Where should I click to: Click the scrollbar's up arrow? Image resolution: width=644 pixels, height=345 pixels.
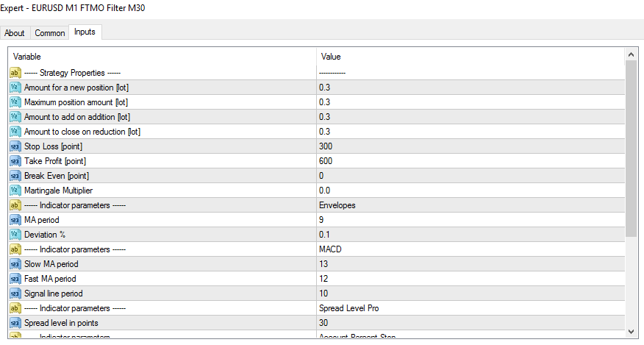point(632,54)
